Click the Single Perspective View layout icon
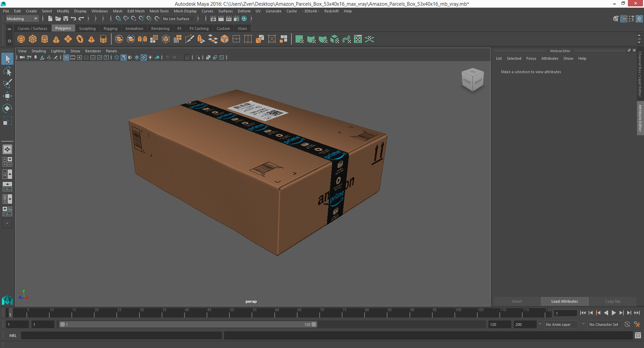 tap(7, 149)
